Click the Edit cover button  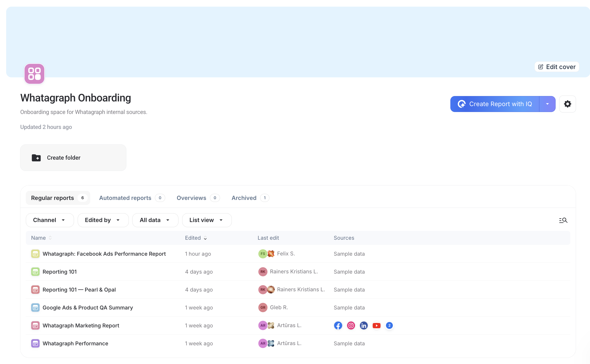click(557, 67)
